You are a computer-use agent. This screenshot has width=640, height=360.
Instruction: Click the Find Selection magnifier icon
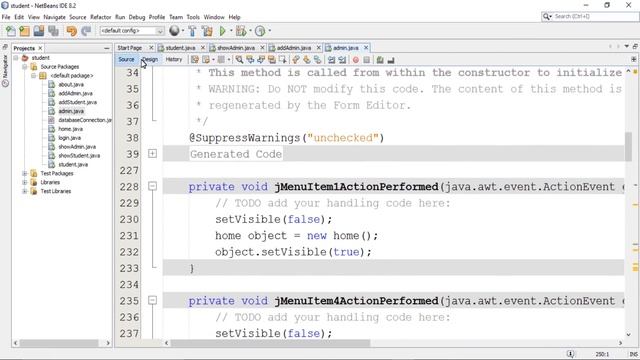[x=239, y=60]
